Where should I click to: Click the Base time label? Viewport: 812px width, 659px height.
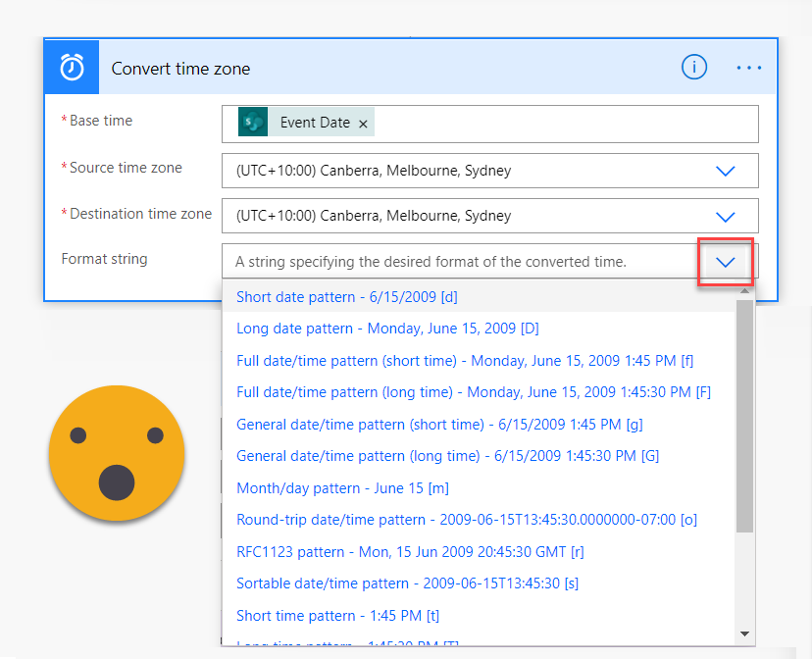coord(101,121)
